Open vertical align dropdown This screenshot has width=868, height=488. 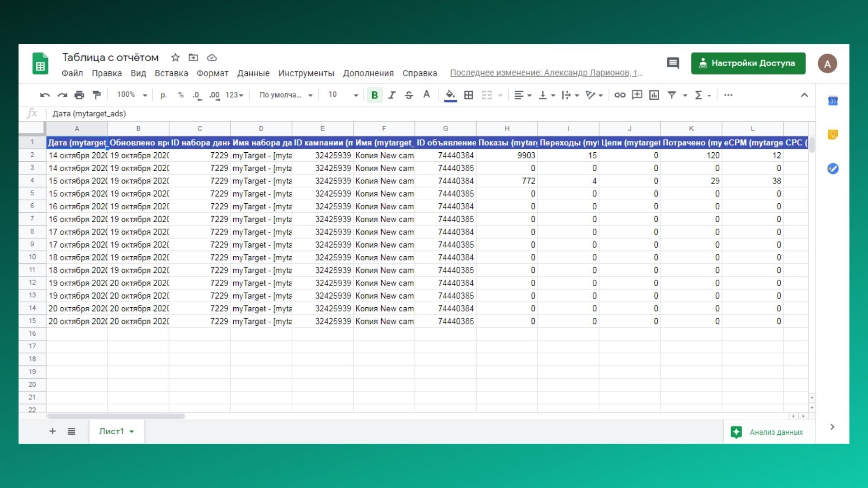[x=547, y=95]
